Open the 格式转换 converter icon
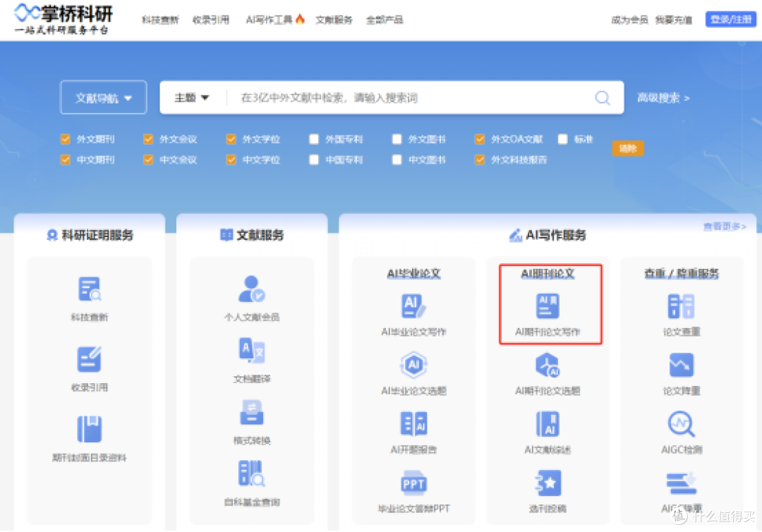Screen dimensions: 762x532 click(252, 413)
